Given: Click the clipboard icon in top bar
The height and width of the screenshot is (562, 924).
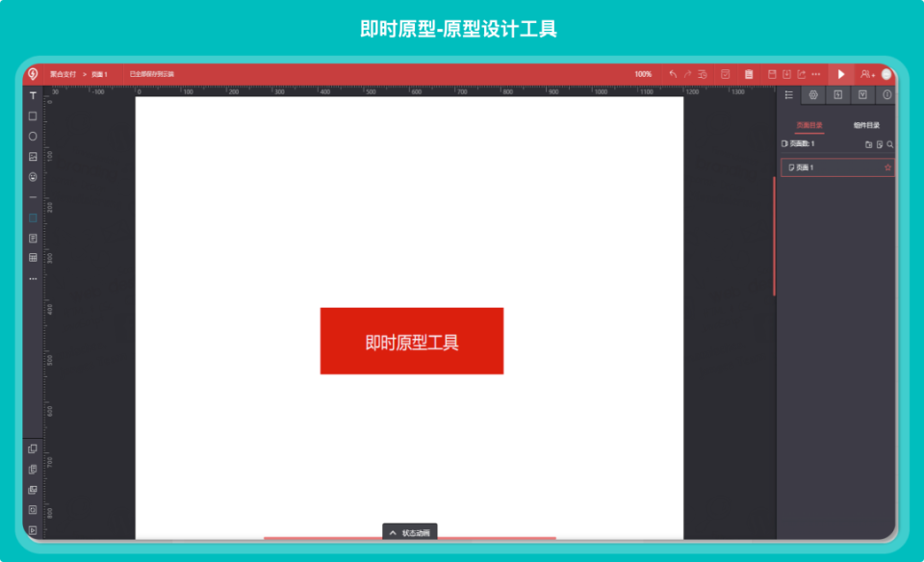Looking at the screenshot, I should (749, 74).
